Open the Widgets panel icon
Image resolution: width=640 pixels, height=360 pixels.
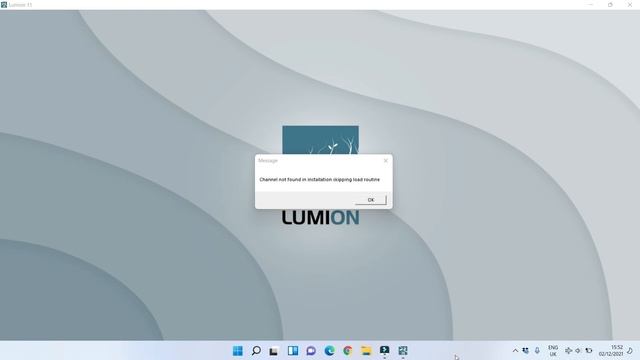(x=293, y=351)
